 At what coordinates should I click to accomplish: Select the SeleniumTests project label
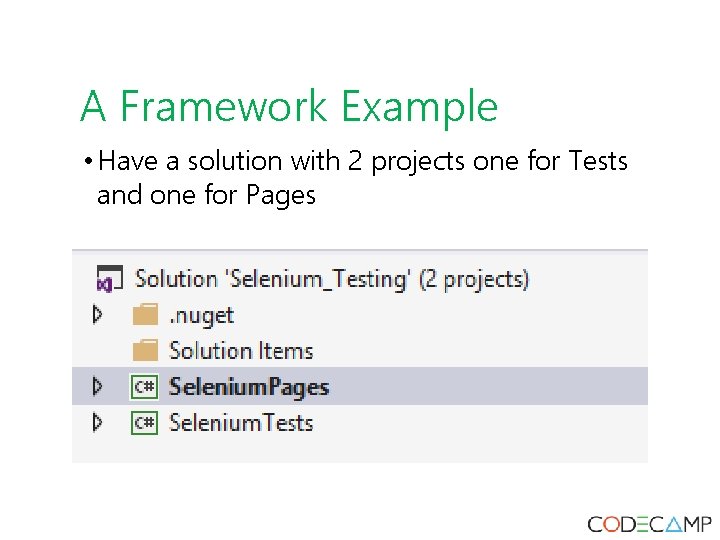coord(241,423)
